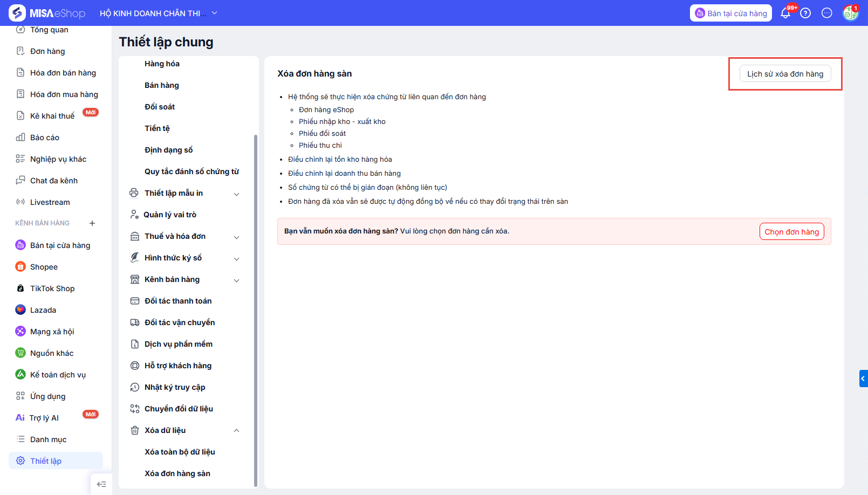Open Shopee channel in the sidebar

44,267
